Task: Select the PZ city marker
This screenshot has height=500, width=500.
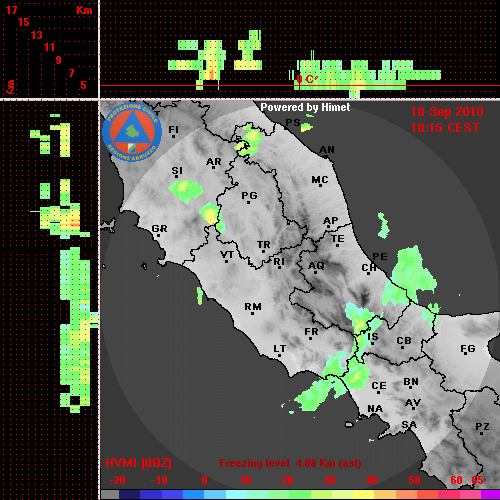Action: pyautogui.click(x=482, y=433)
